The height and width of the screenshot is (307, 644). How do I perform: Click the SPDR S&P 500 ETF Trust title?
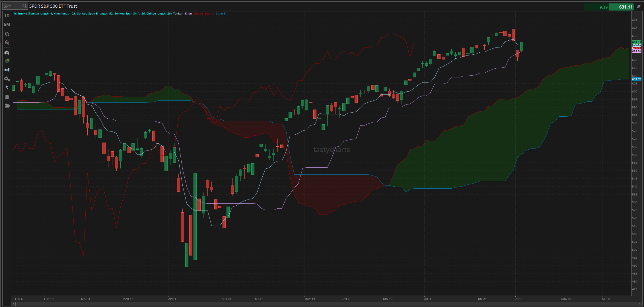pos(53,6)
